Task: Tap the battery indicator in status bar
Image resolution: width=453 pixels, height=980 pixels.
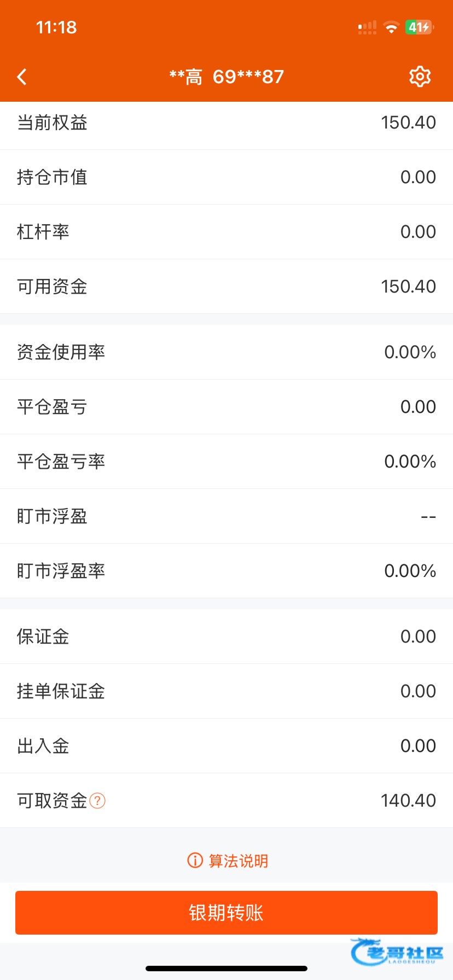Action: pyautogui.click(x=419, y=27)
